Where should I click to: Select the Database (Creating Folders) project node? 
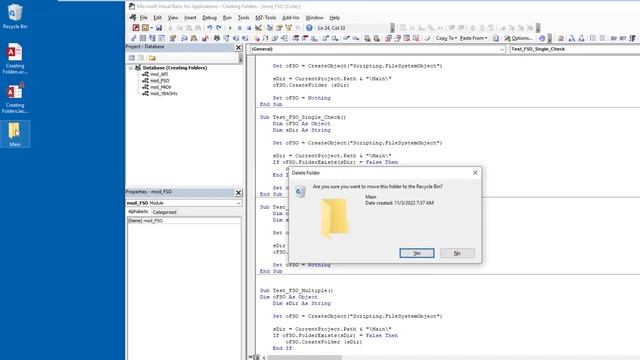coord(175,68)
